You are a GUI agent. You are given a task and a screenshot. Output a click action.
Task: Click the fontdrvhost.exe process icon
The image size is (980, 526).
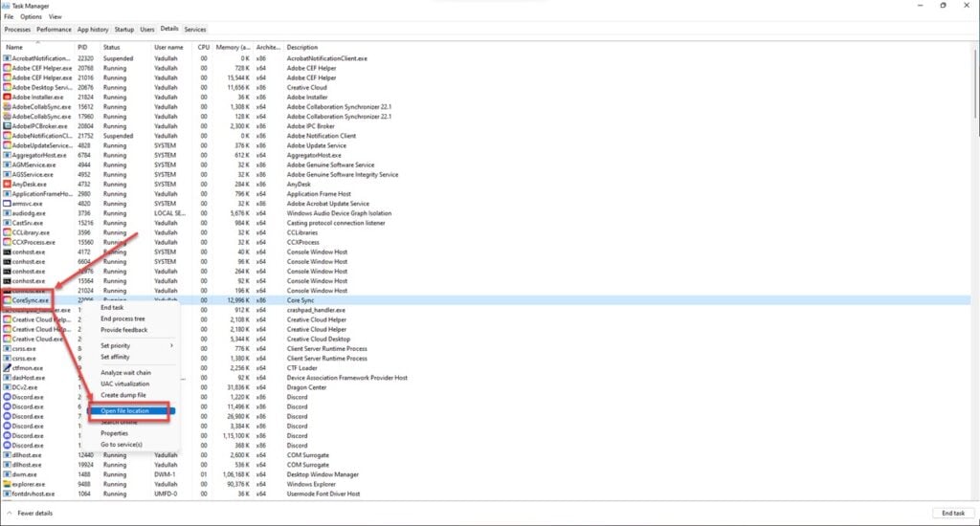[7, 494]
